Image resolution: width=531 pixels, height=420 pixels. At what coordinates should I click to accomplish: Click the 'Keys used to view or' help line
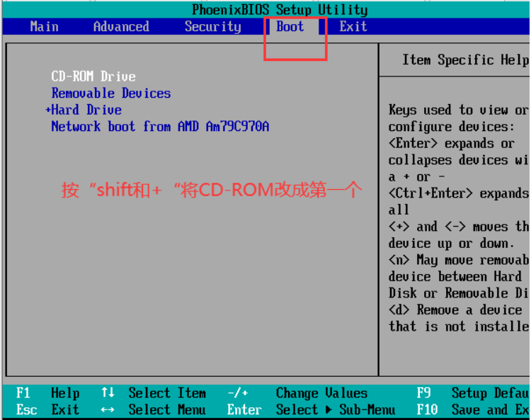(459, 110)
